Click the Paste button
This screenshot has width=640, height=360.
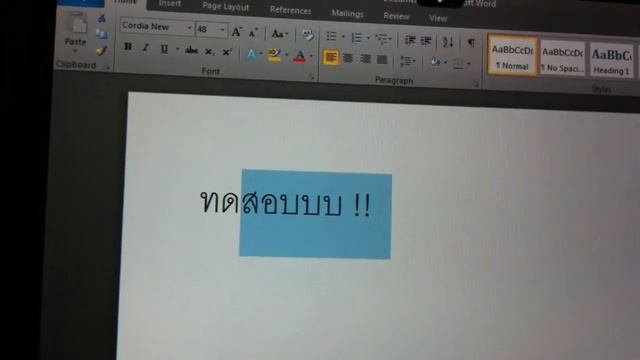coord(76,30)
